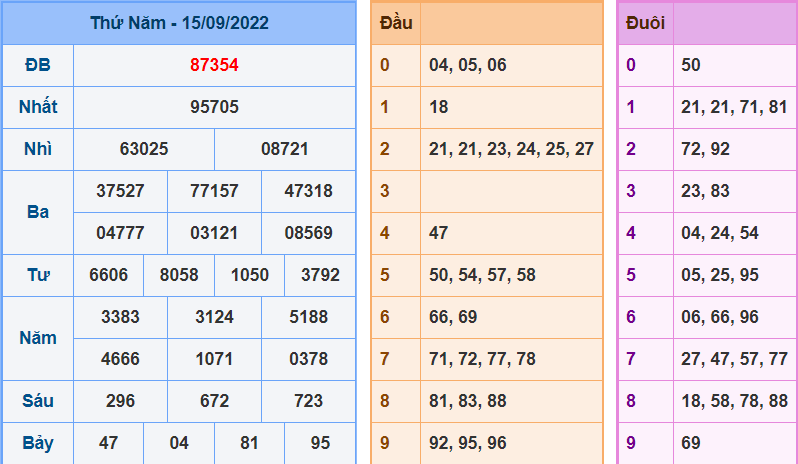Click the Đầu row index digit 3
Image resolution: width=798 pixels, height=464 pixels.
tap(385, 191)
